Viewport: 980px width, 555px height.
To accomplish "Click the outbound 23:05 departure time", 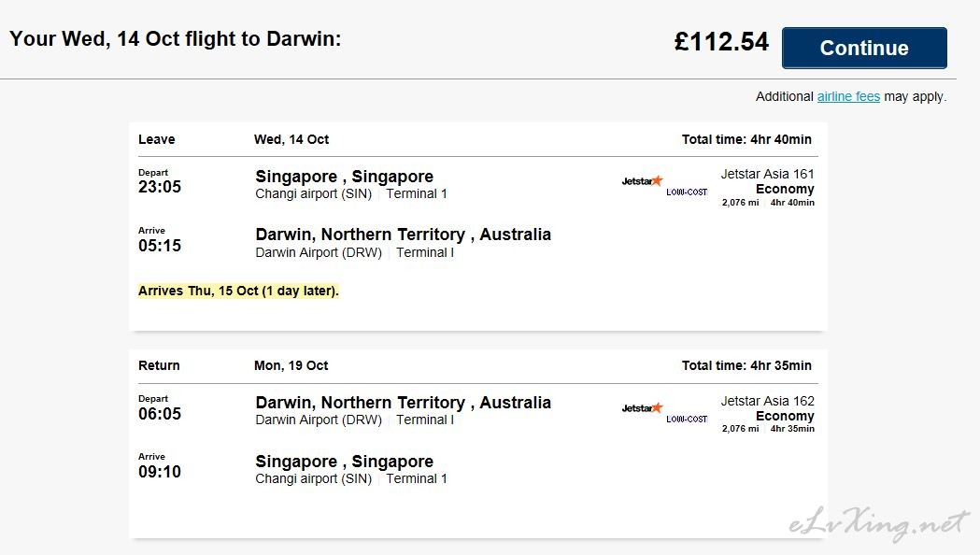I will 160,187.
